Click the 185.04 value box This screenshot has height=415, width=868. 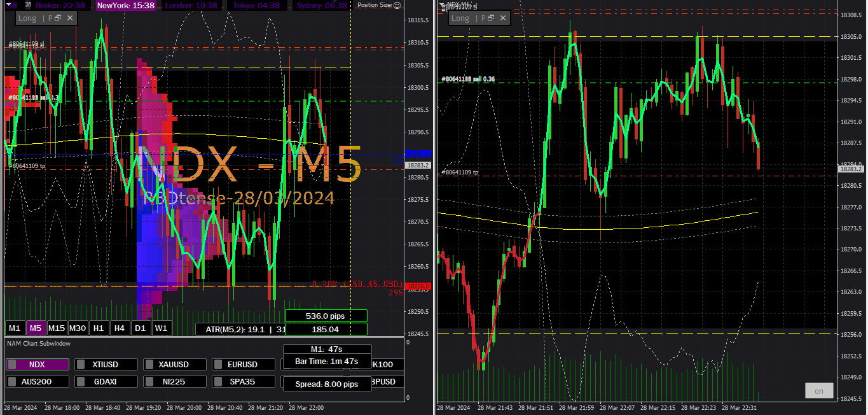pyautogui.click(x=326, y=329)
